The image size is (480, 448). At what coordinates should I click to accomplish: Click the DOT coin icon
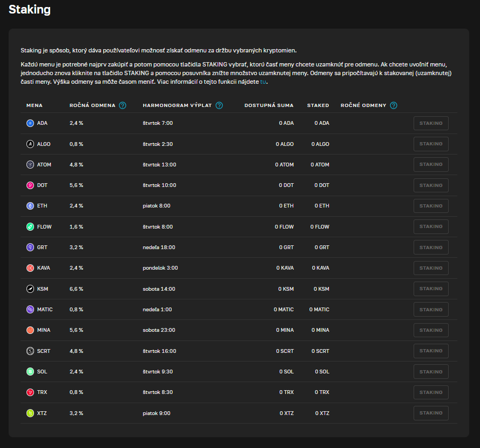click(x=30, y=185)
